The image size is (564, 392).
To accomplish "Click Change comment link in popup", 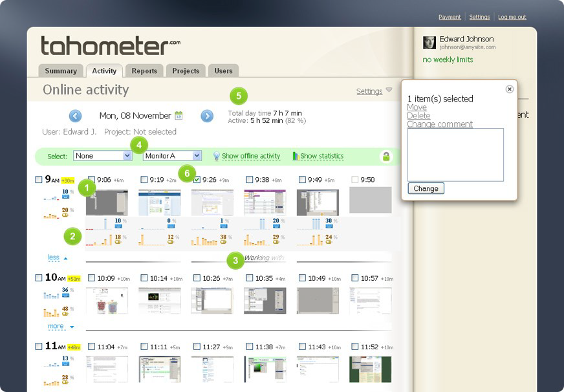I will tap(440, 124).
